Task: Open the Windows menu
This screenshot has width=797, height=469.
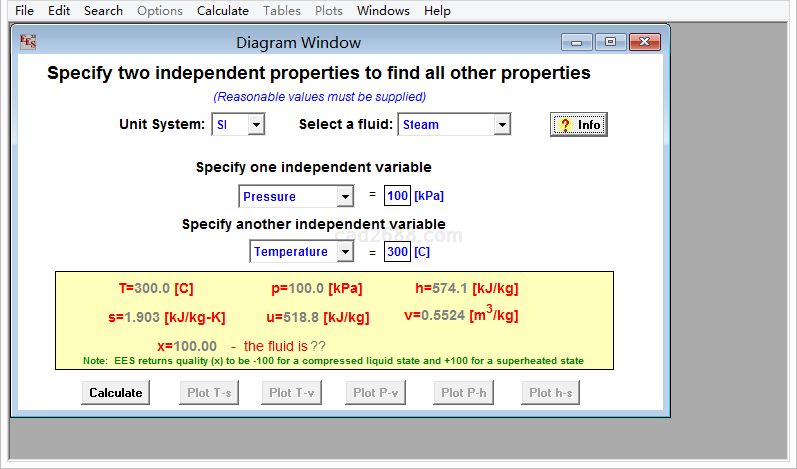Action: coord(383,11)
